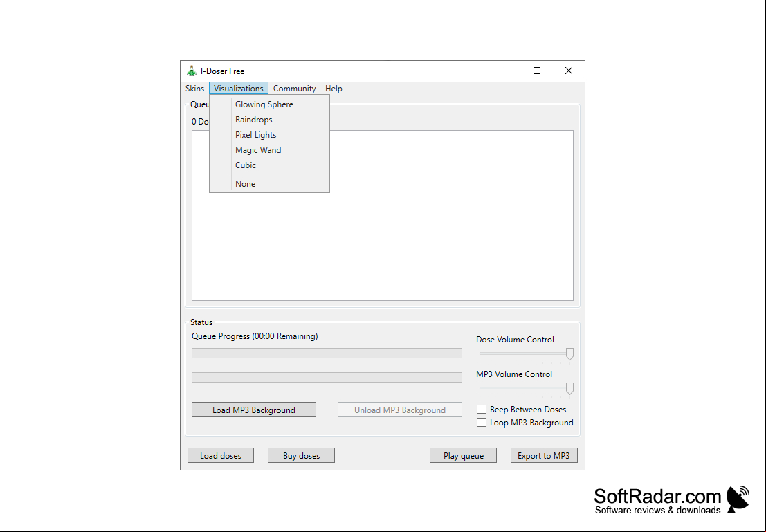
Task: Click inside the empty dose queue list
Action: pos(383,215)
